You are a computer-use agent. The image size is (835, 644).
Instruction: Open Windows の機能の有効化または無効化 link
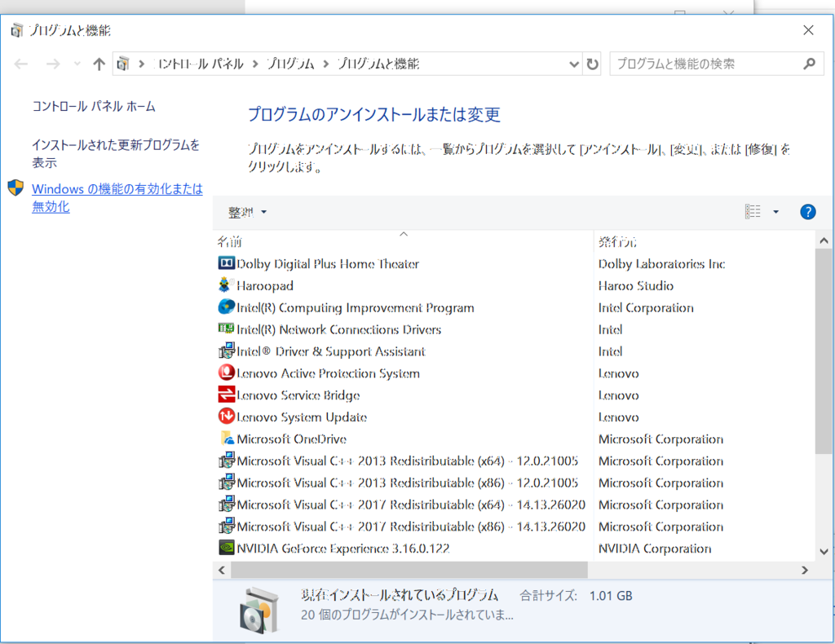(x=117, y=197)
